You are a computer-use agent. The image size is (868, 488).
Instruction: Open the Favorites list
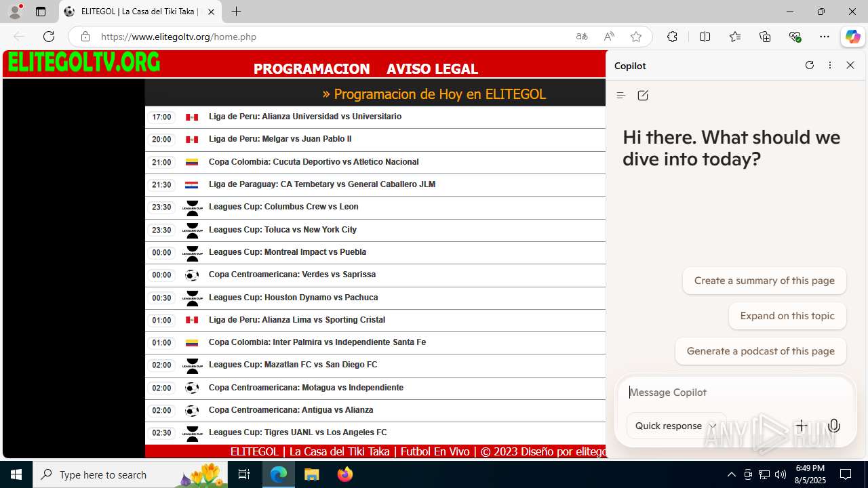click(x=735, y=37)
